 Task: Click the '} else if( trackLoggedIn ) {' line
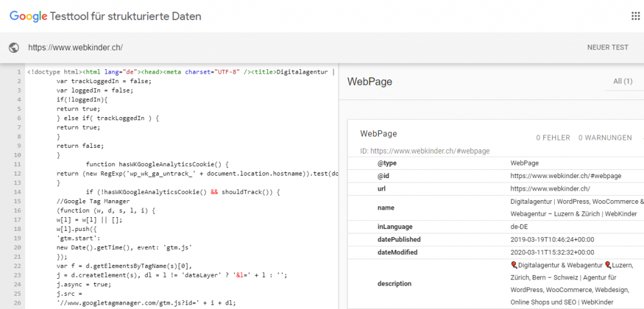tap(108, 118)
